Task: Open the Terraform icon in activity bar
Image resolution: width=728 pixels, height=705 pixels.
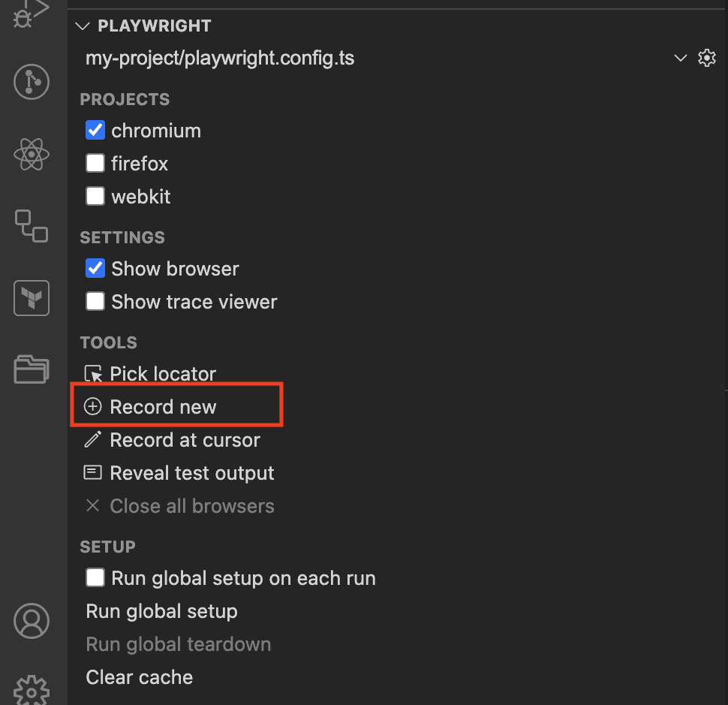Action: click(31, 298)
